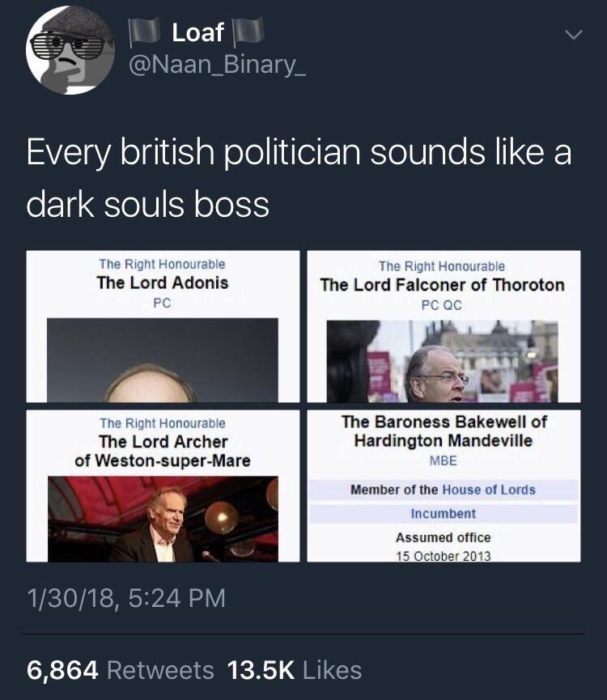Expand the tweet options chevron

point(573,36)
